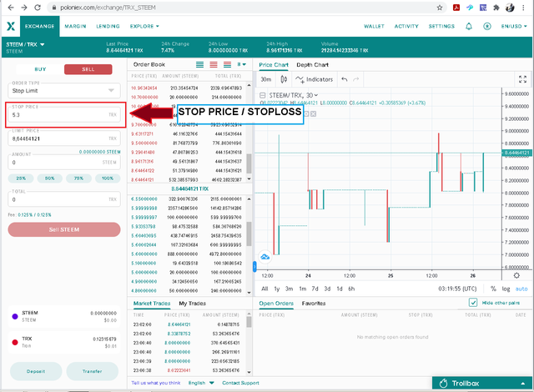Screen dimensions: 534x392
Task: Switch to the BUY side
Action: point(40,69)
